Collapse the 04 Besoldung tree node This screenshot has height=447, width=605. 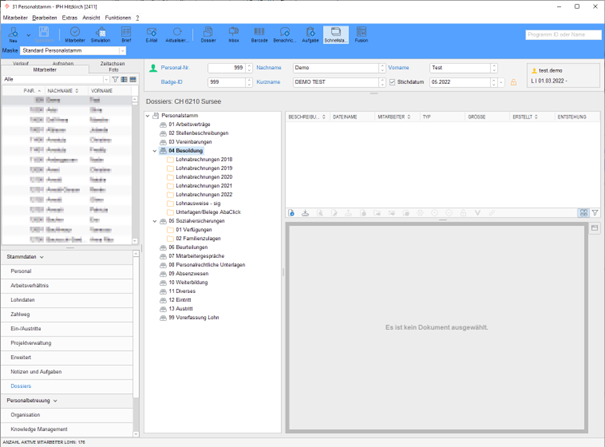(155, 151)
